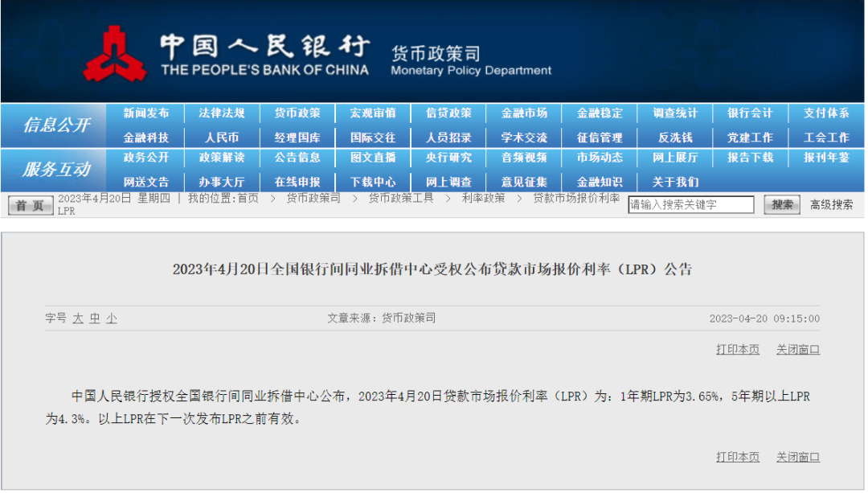Open 网上调查 navigation item
This screenshot has height=493, width=868.
pos(449,182)
